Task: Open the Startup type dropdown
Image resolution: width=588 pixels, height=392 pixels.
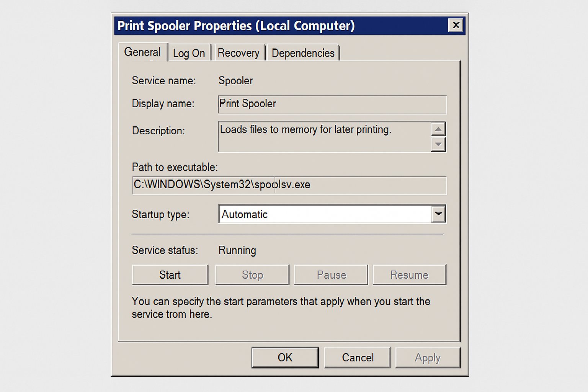Action: tap(438, 214)
